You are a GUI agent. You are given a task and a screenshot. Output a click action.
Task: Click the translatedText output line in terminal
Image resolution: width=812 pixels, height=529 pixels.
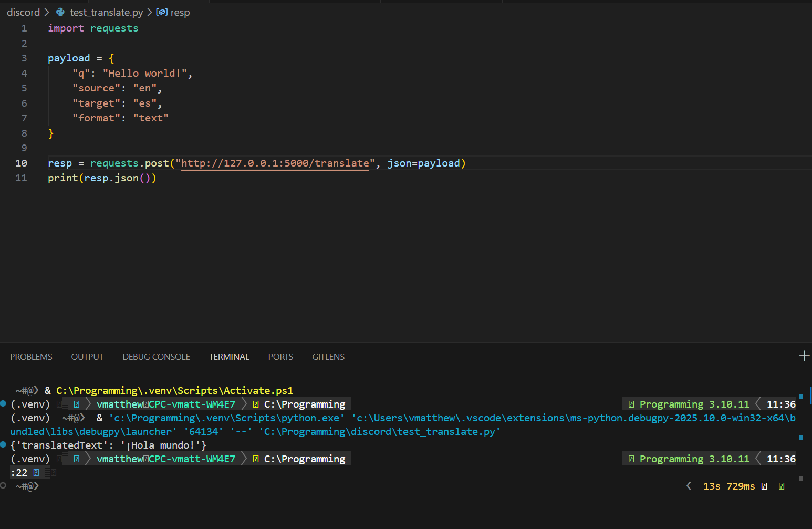click(x=108, y=445)
